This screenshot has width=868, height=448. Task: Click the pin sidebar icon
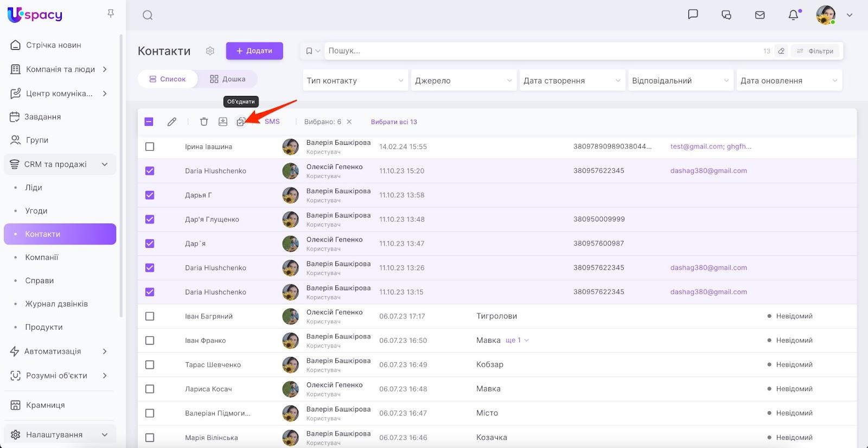[111, 14]
